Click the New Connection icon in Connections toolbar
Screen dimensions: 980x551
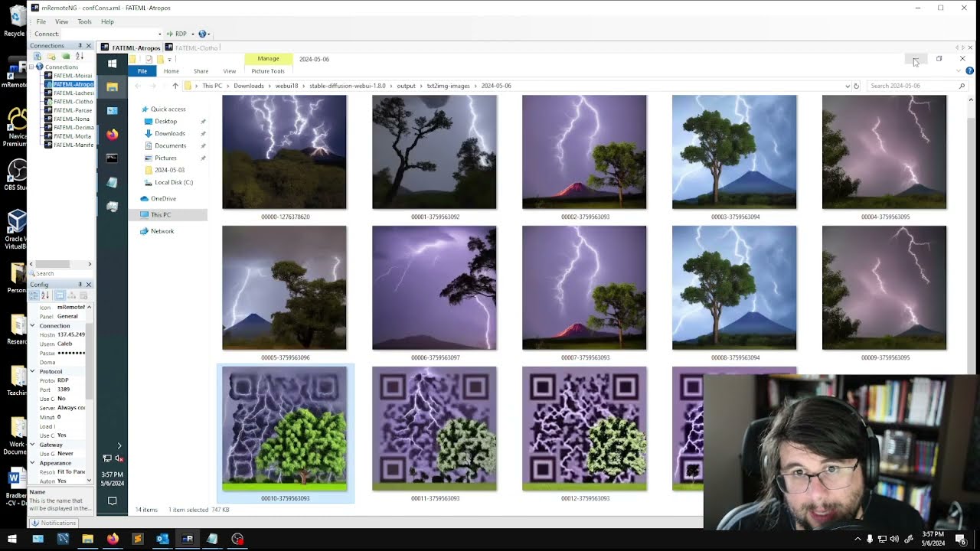37,57
